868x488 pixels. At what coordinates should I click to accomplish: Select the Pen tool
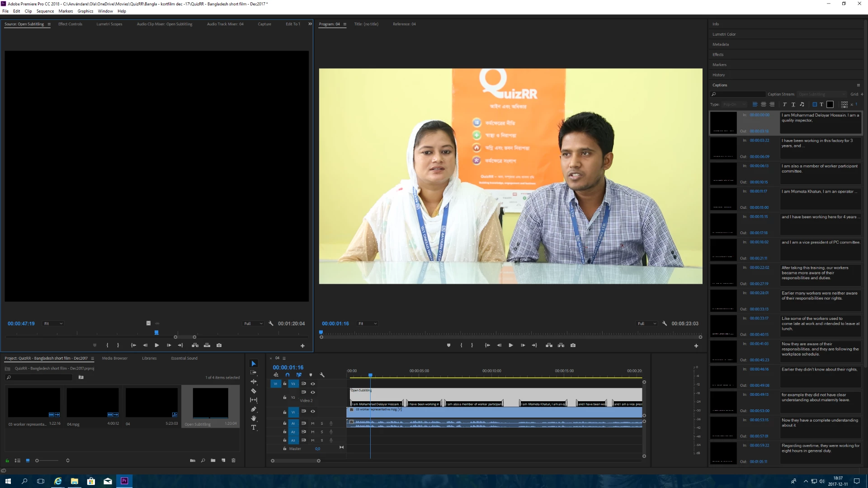(x=254, y=409)
